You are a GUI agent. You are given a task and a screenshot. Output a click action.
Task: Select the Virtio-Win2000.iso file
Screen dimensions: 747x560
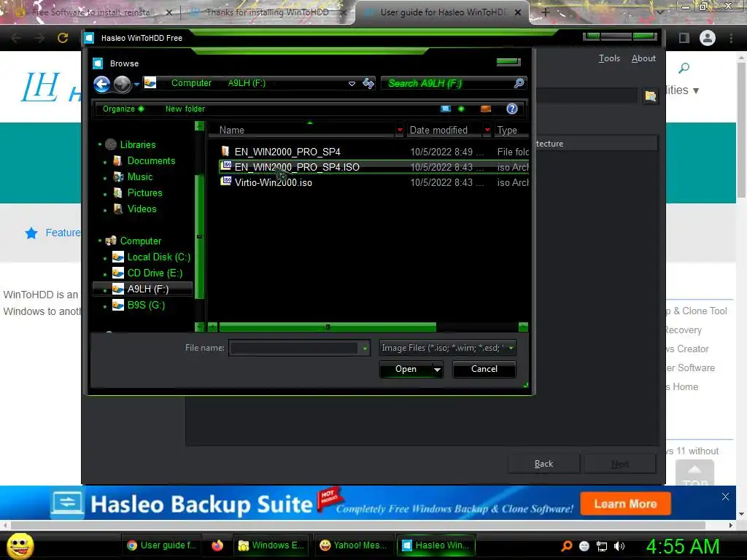coord(273,182)
